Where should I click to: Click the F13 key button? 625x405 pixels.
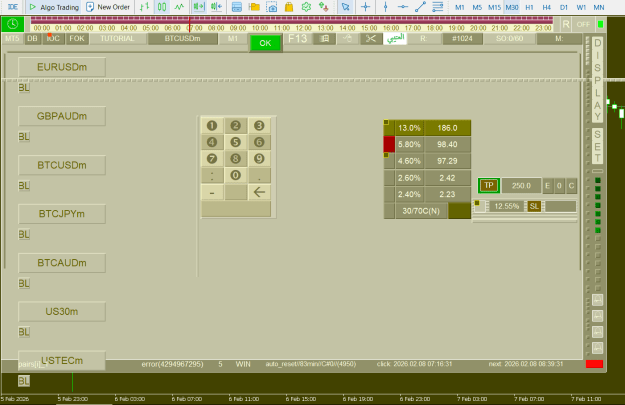tap(297, 38)
